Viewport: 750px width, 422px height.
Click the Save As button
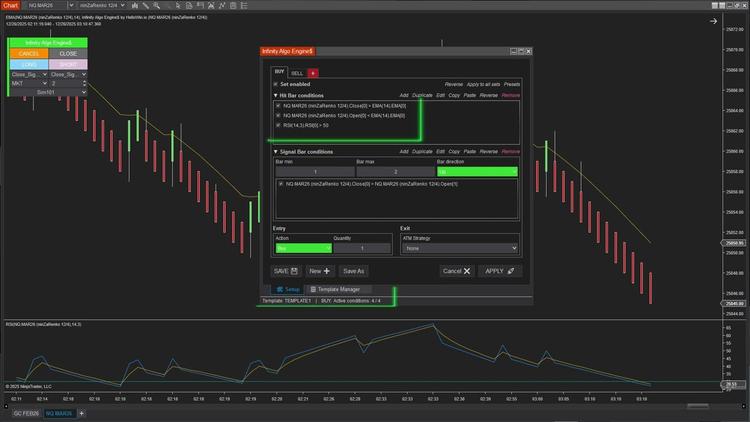coord(353,271)
